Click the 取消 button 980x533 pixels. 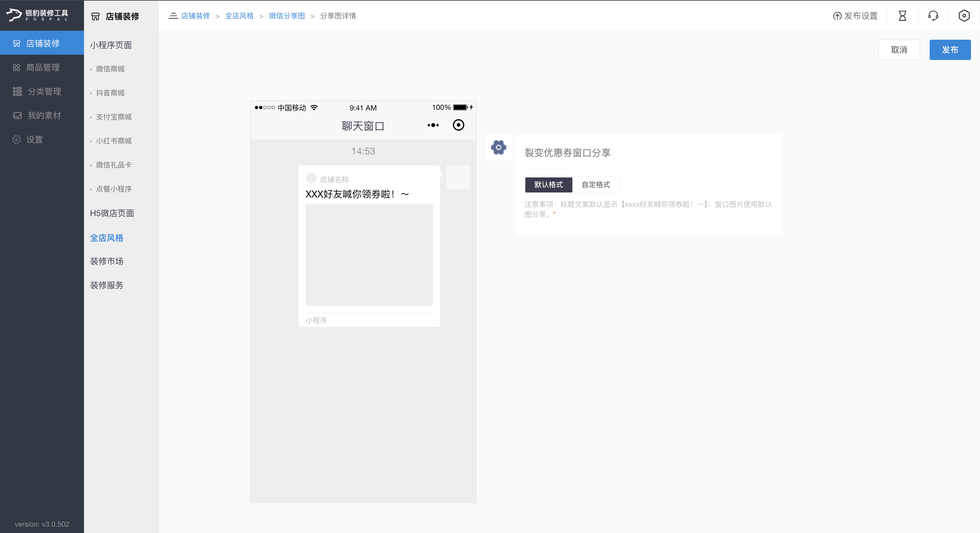(x=899, y=50)
